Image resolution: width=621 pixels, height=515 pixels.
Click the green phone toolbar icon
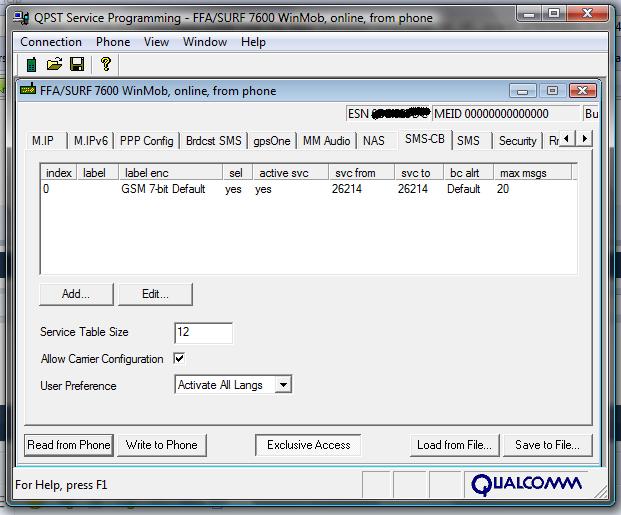[x=31, y=64]
